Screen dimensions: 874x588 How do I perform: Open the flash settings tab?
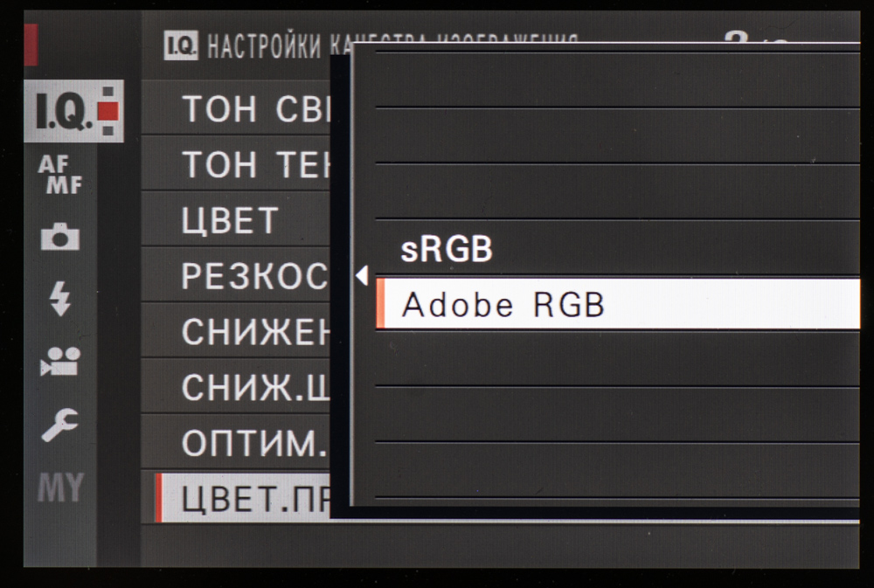coord(60,299)
